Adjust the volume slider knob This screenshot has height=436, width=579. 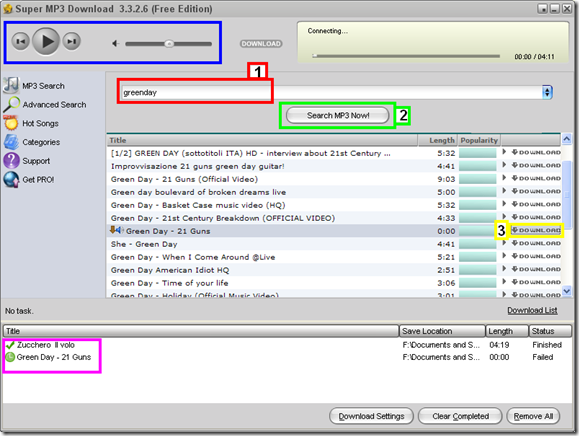(169, 44)
